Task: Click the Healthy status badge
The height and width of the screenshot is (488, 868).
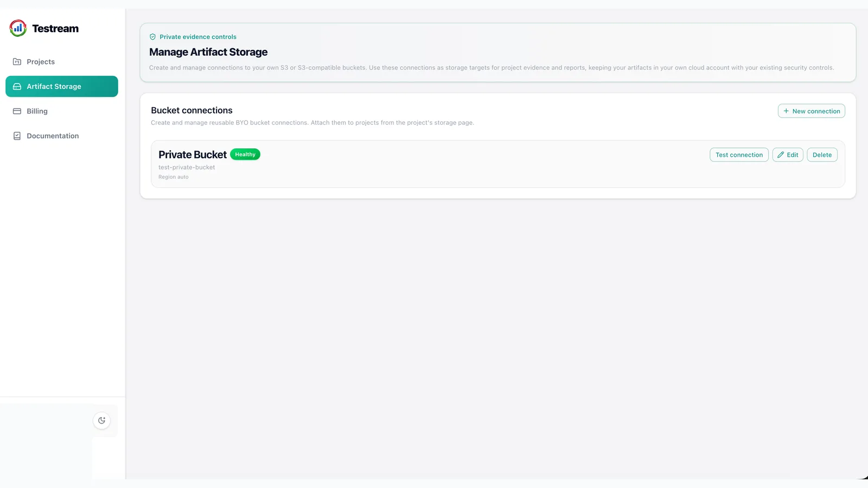Action: click(245, 155)
